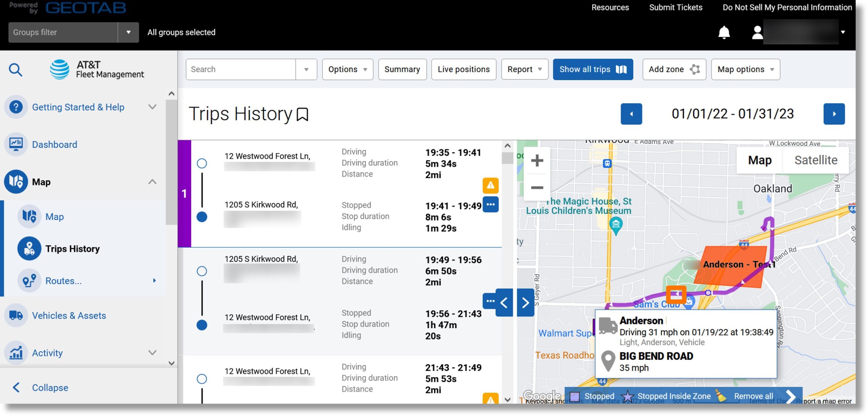Click the Magic House museum map pin

click(x=616, y=226)
